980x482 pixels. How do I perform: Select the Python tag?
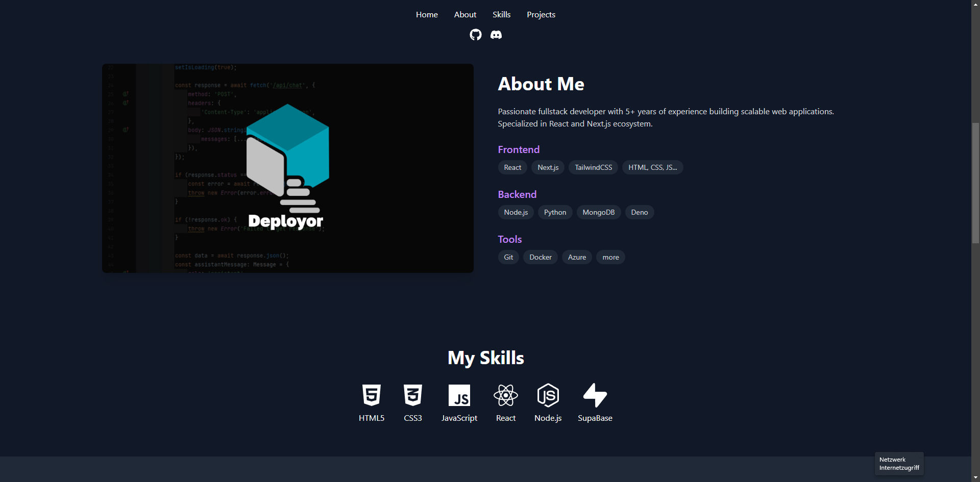pyautogui.click(x=555, y=212)
